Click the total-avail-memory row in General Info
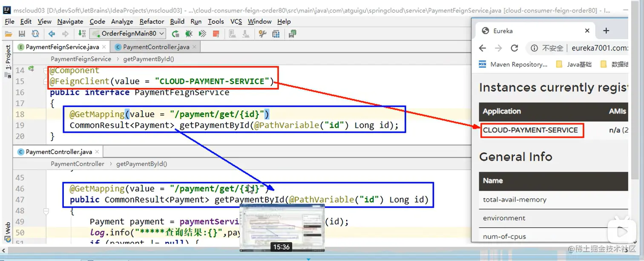This screenshot has height=261, width=644. [553, 200]
